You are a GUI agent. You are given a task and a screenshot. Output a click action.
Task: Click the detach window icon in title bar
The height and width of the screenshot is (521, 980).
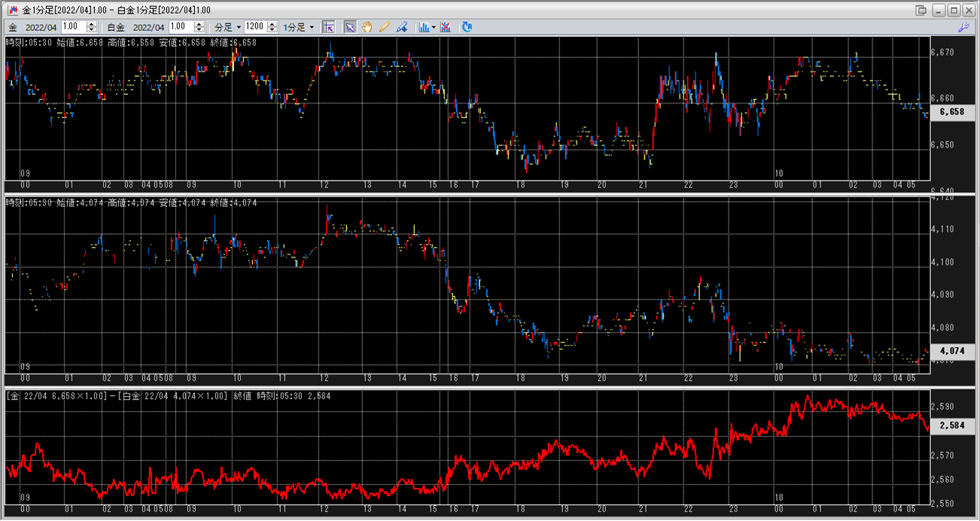pyautogui.click(x=921, y=10)
